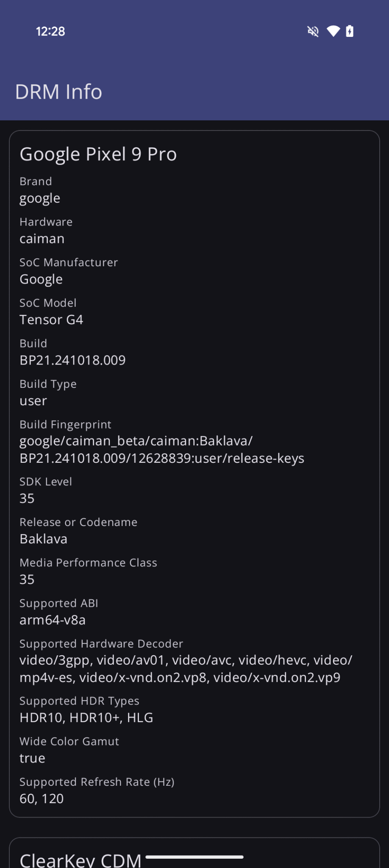This screenshot has width=389, height=868.
Task: Select the Google Pixel 9 Pro heading
Action: click(x=98, y=154)
